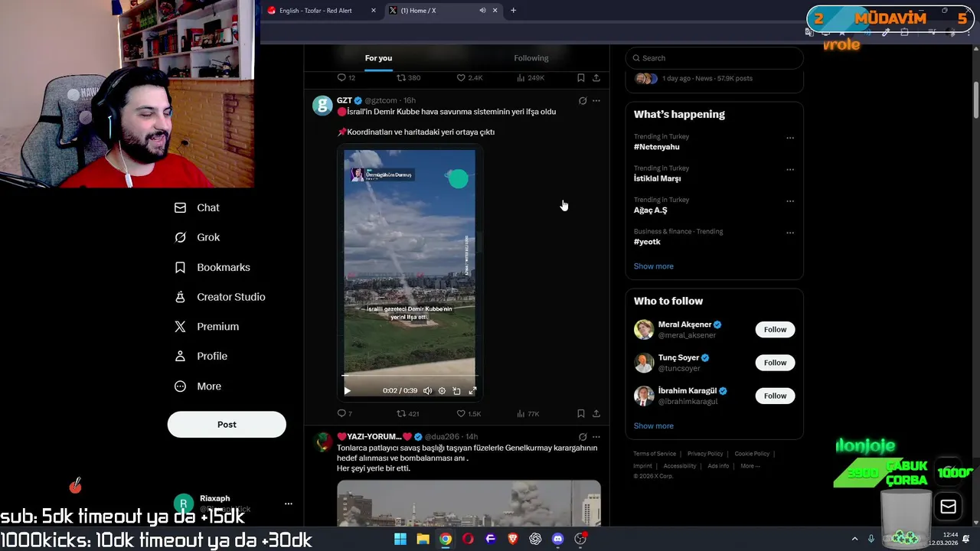Share the GZT post

click(596, 413)
